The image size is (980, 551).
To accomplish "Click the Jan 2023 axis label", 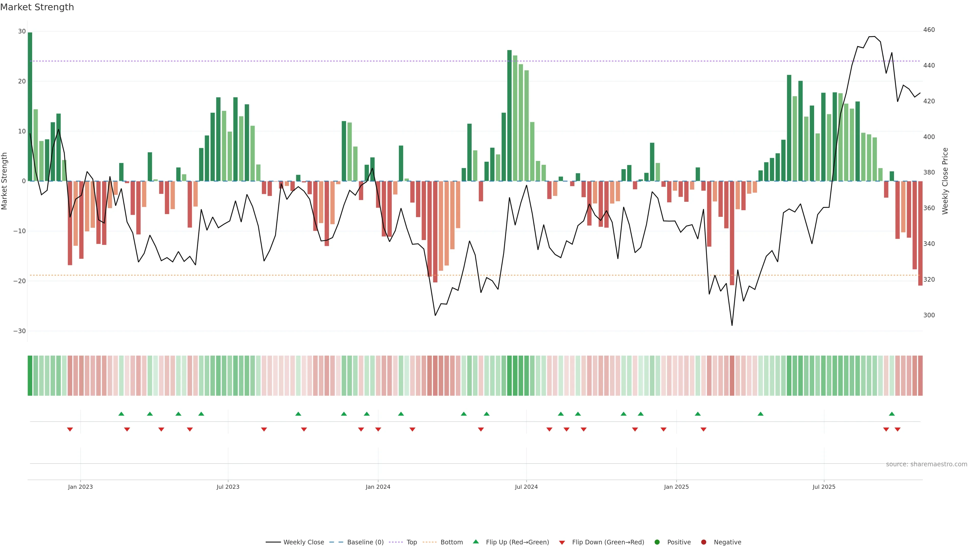I will [x=80, y=487].
